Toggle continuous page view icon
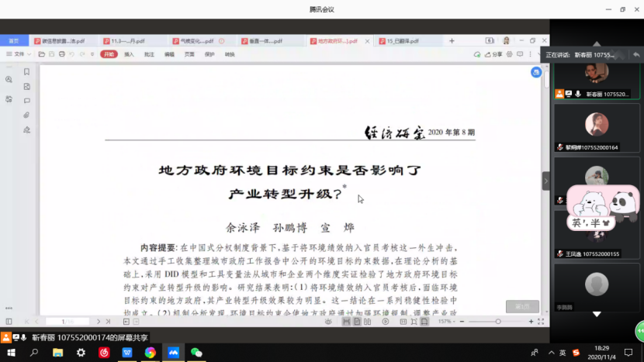The height and width of the screenshot is (362, 644). coord(347,322)
